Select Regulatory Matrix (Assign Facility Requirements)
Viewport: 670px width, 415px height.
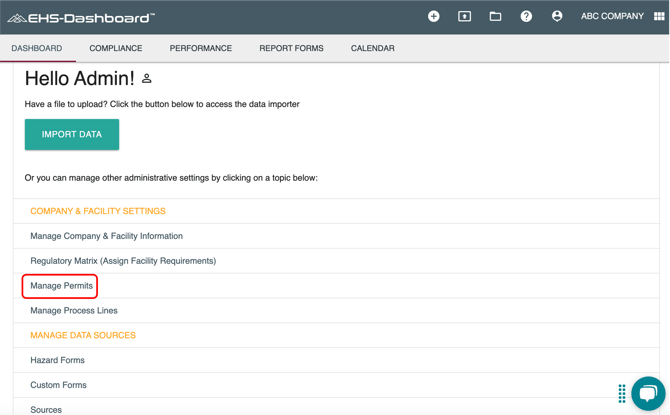123,261
